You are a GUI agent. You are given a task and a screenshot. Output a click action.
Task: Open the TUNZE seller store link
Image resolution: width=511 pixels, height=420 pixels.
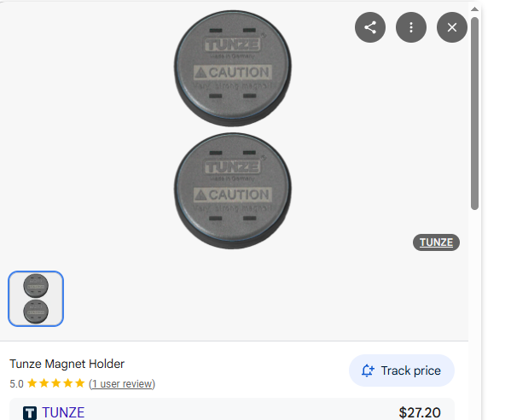tap(63, 412)
